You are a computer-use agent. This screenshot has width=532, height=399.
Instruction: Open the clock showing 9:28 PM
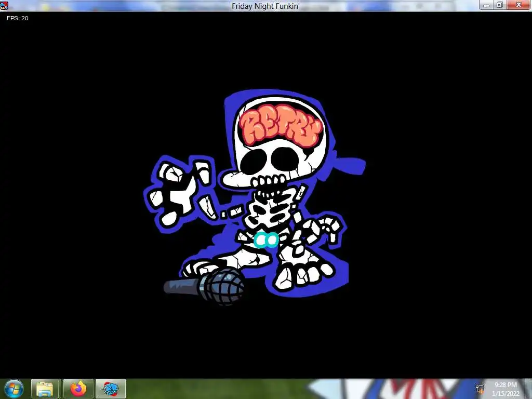(x=506, y=389)
